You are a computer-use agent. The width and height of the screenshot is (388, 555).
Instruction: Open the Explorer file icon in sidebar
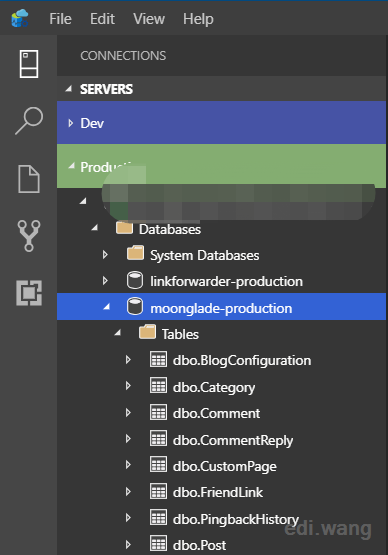point(29,179)
